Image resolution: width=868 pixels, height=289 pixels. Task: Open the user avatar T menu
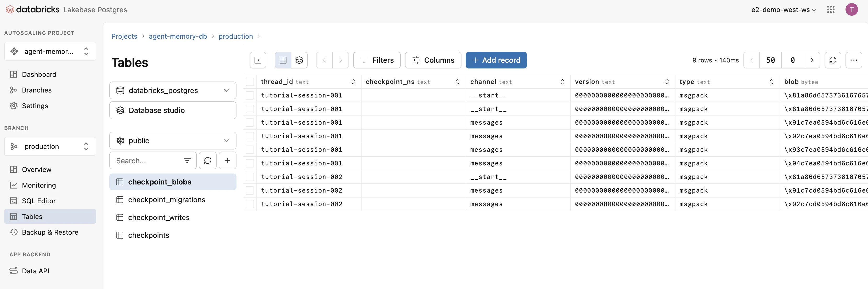pos(852,9)
